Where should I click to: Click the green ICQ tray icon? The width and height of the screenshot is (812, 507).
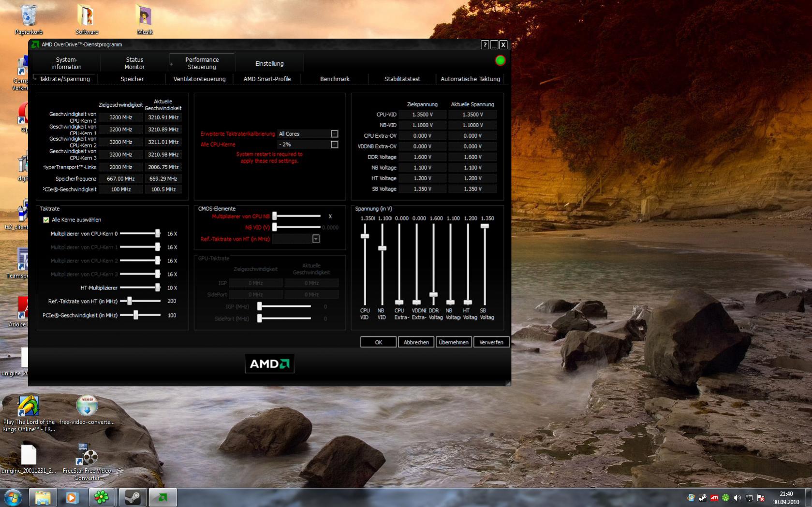725,498
